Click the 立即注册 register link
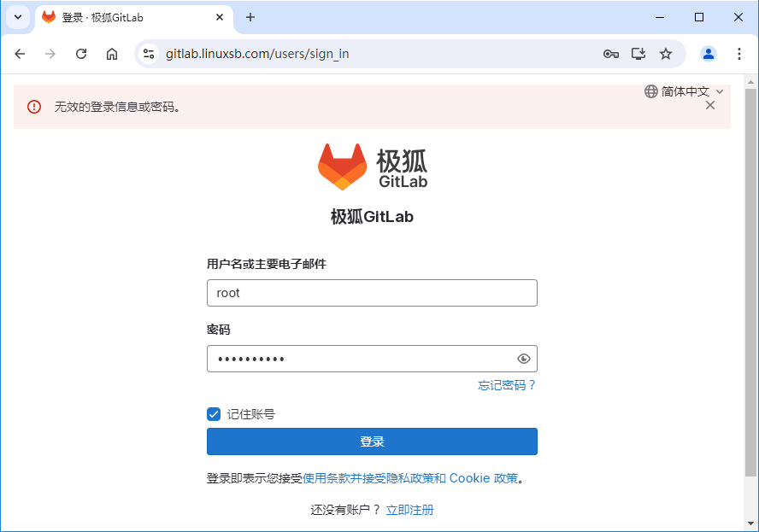This screenshot has height=532, width=759. 409,510
